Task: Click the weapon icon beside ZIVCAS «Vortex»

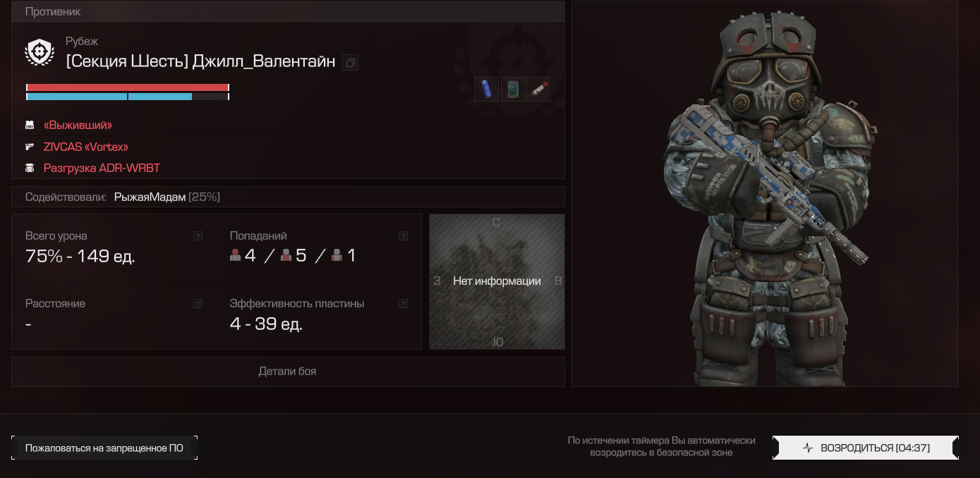Action: click(x=30, y=147)
